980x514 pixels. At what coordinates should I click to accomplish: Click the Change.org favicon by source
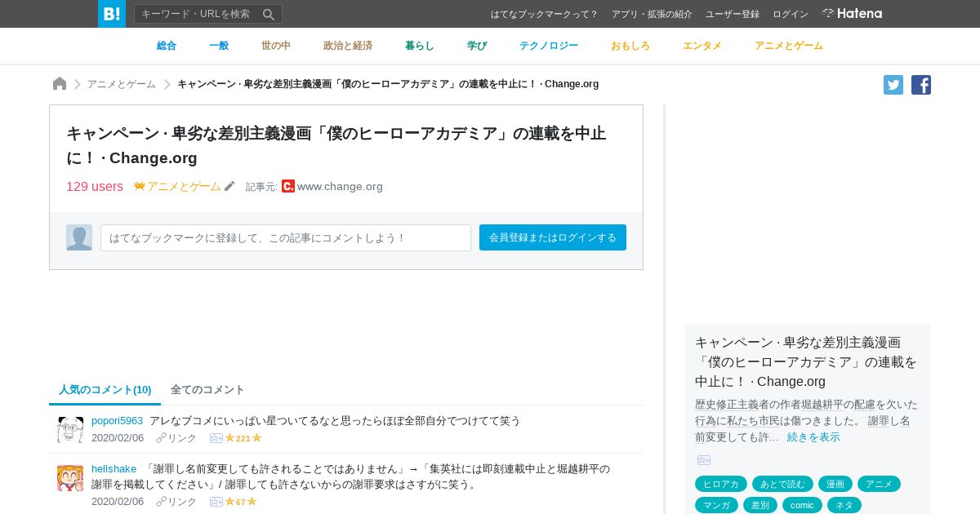(x=288, y=186)
